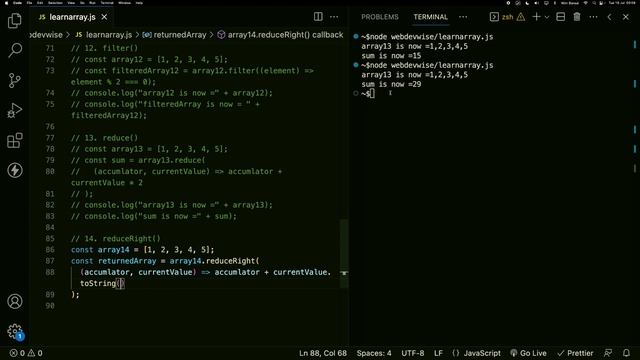Open the Accounts menu icon
The width and height of the screenshot is (640, 360).
click(x=15, y=301)
